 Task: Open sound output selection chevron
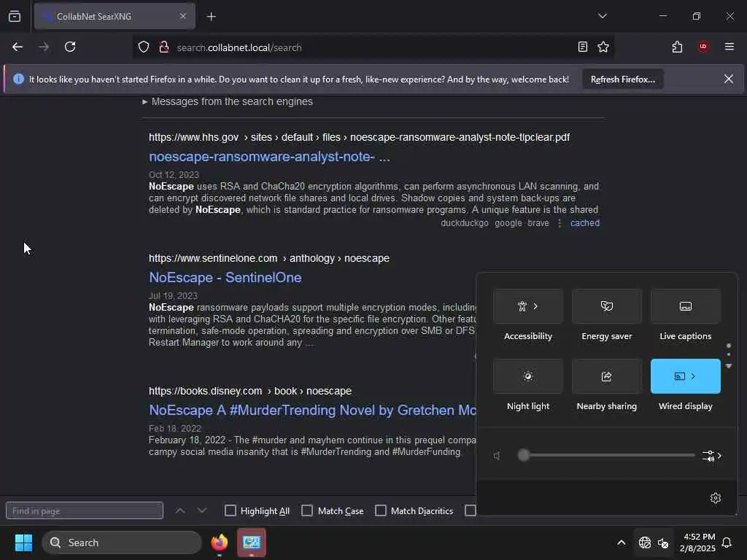pyautogui.click(x=712, y=456)
